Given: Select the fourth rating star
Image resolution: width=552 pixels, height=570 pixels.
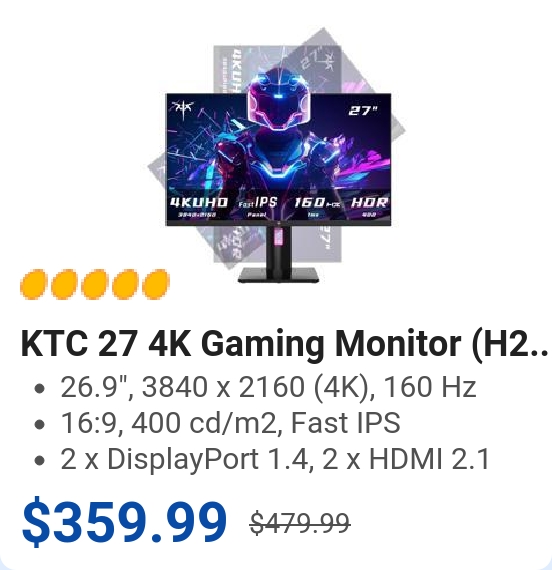Looking at the screenshot, I should click(125, 284).
